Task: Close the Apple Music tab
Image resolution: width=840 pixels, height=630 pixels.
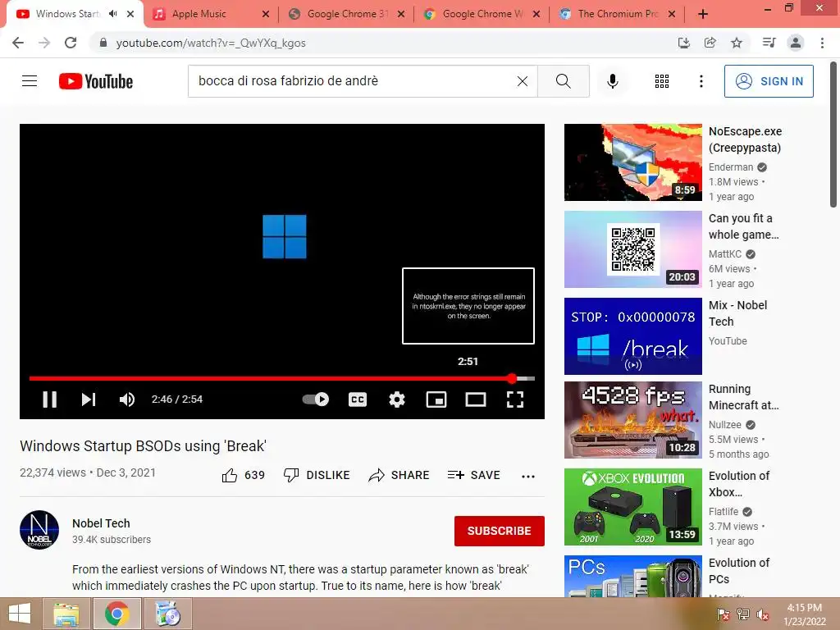Action: coord(266,15)
